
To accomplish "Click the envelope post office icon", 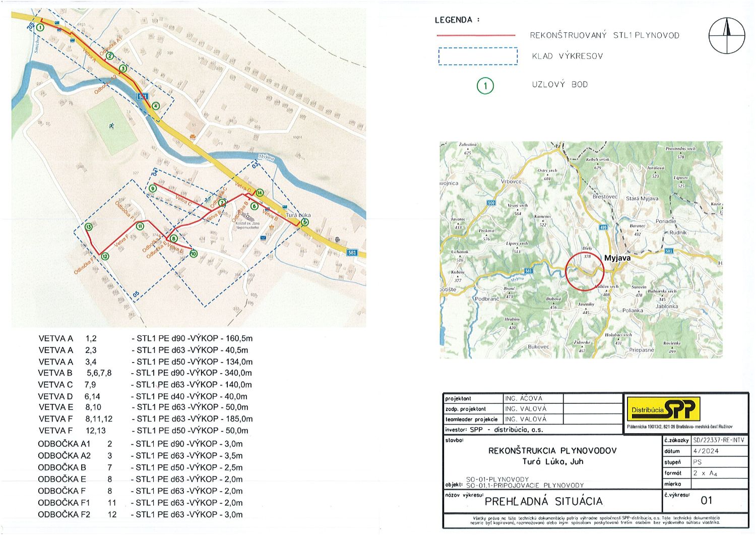I will tap(263, 237).
